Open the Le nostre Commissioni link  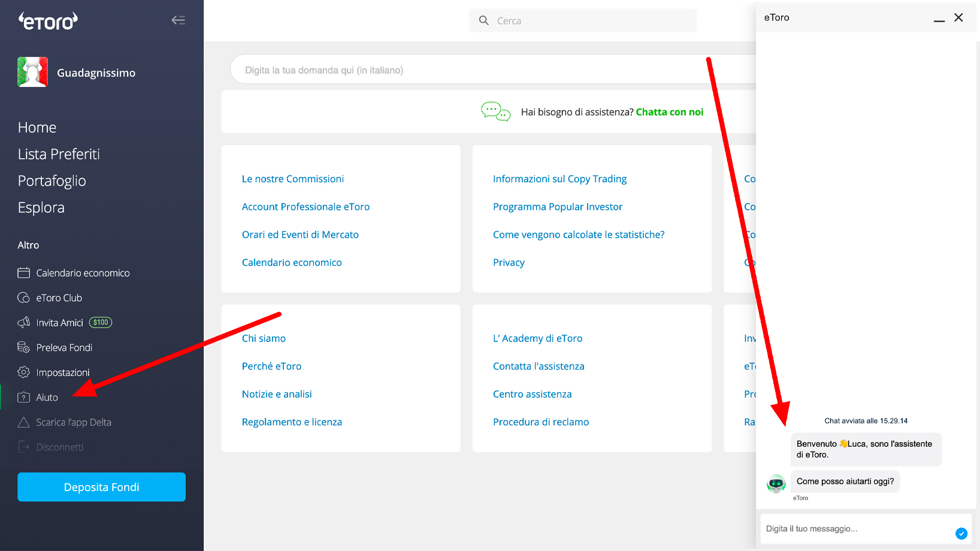292,179
